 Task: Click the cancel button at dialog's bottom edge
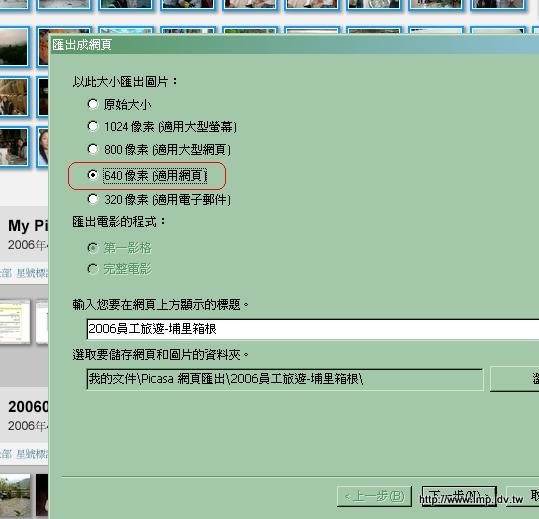pyautogui.click(x=523, y=496)
